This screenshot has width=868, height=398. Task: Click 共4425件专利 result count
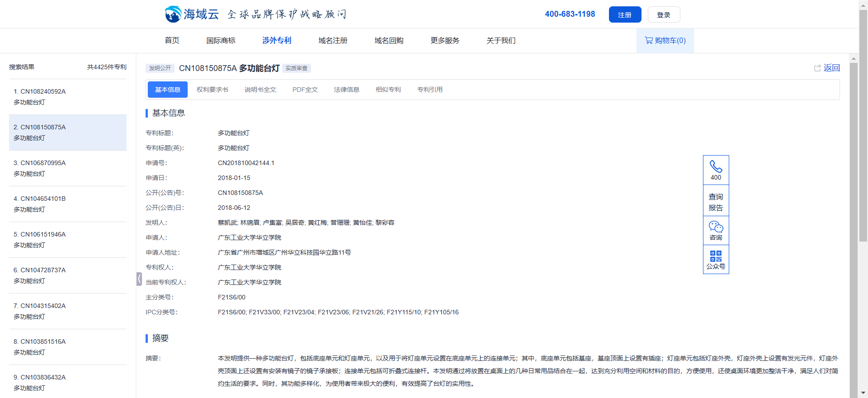click(107, 67)
